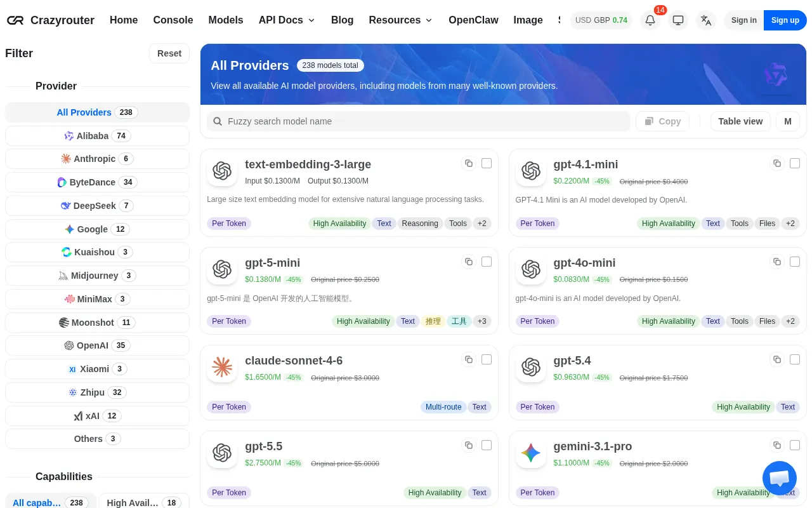Image resolution: width=812 pixels, height=508 pixels.
Task: Click the magnifier icon in search bar
Action: (218, 121)
